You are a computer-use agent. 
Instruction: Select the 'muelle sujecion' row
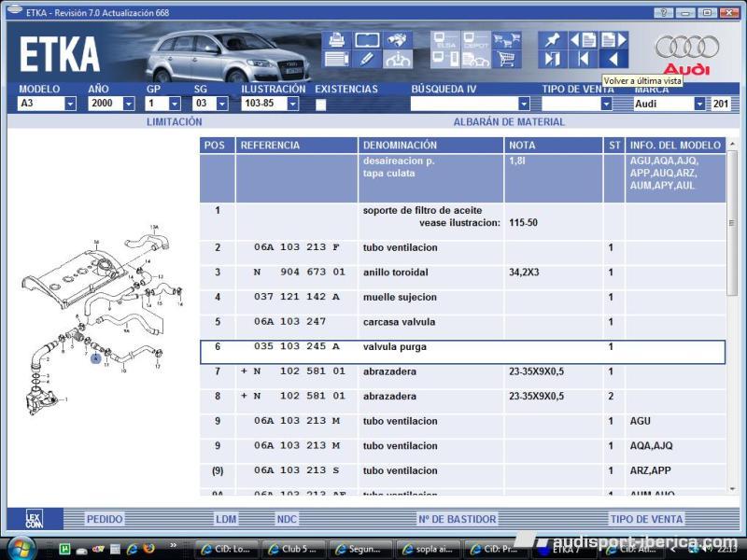(x=462, y=302)
